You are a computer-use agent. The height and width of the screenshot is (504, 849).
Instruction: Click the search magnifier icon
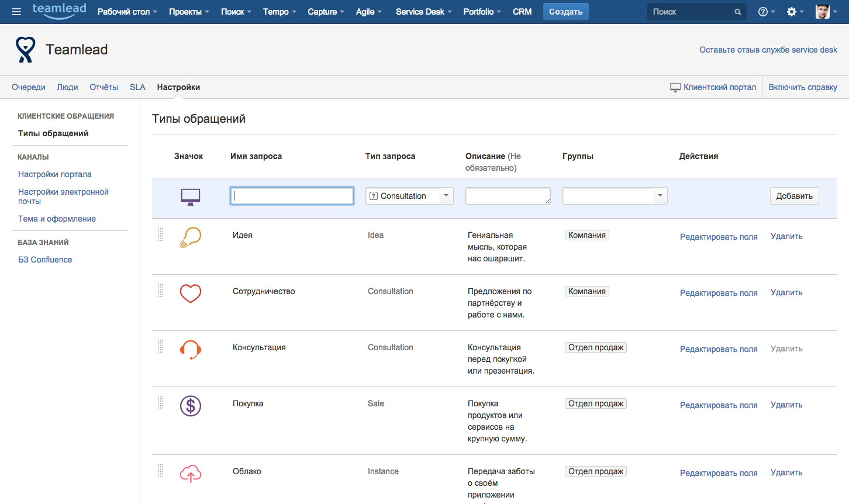click(x=737, y=11)
